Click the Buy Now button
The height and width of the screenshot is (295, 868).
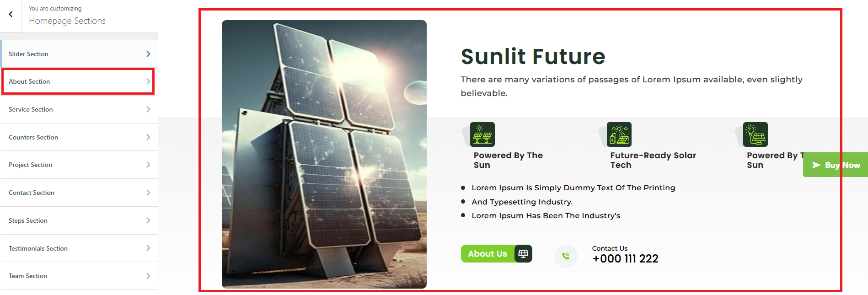click(x=836, y=165)
